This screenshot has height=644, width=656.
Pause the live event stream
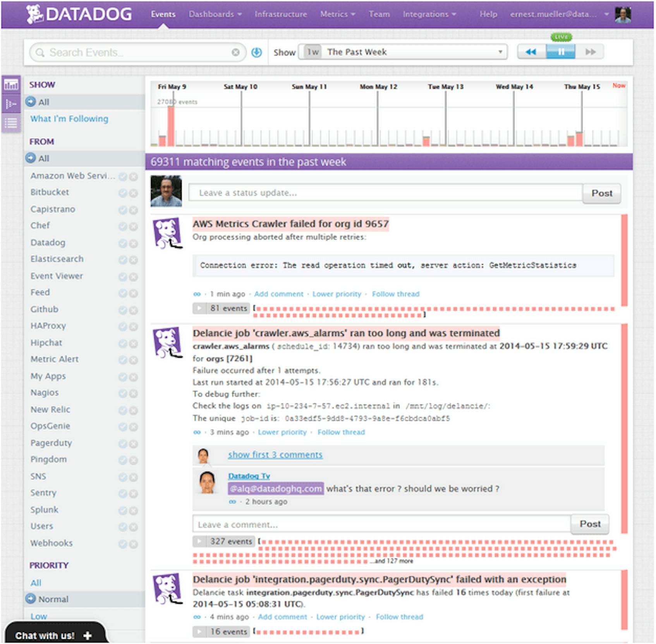point(560,52)
